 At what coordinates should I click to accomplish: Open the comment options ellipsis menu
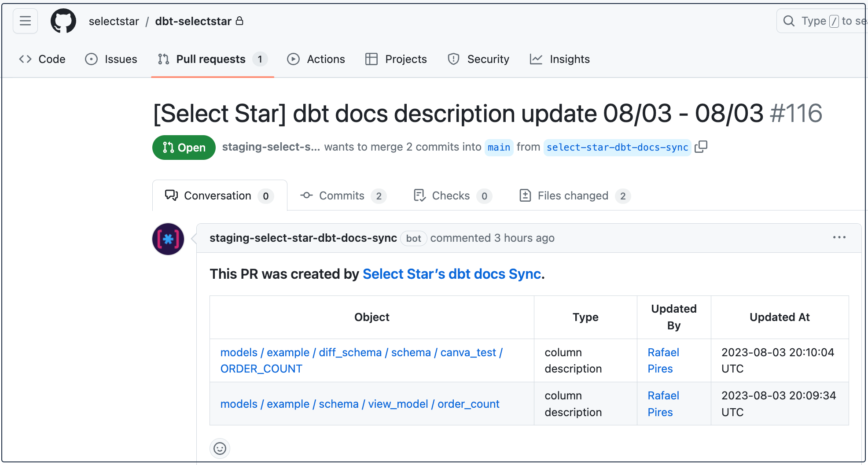[x=839, y=238]
